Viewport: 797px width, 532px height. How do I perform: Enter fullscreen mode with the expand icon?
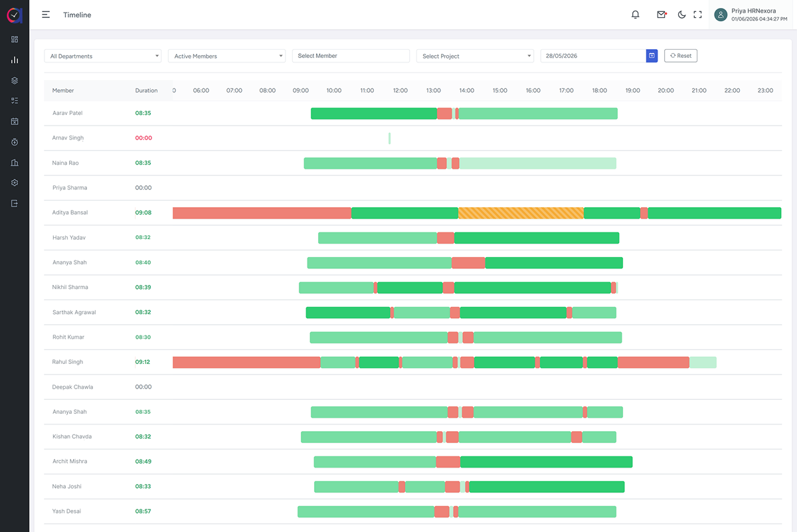point(697,15)
